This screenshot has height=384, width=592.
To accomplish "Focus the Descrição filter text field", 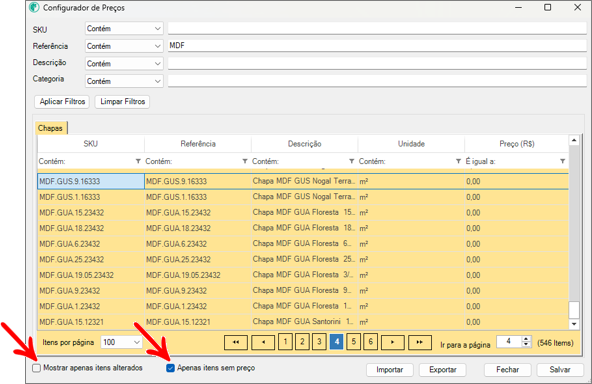I will tap(377, 63).
